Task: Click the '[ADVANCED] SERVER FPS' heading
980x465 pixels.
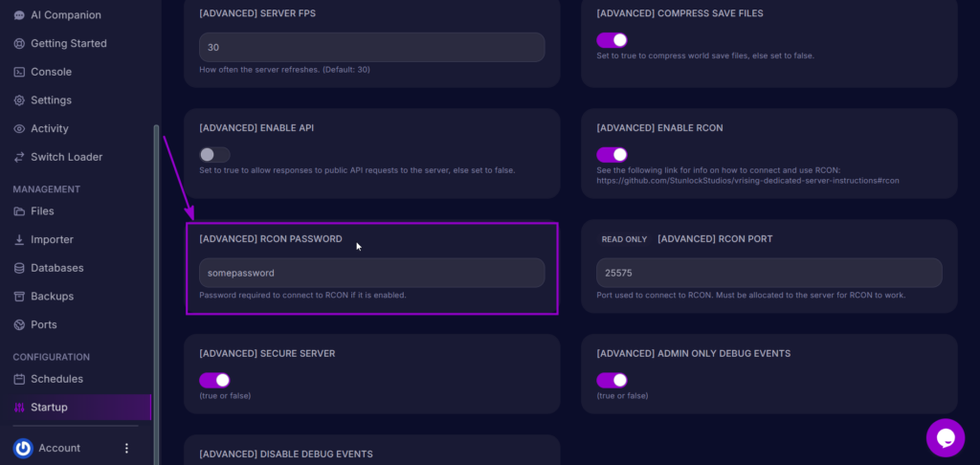Action: coord(257,13)
